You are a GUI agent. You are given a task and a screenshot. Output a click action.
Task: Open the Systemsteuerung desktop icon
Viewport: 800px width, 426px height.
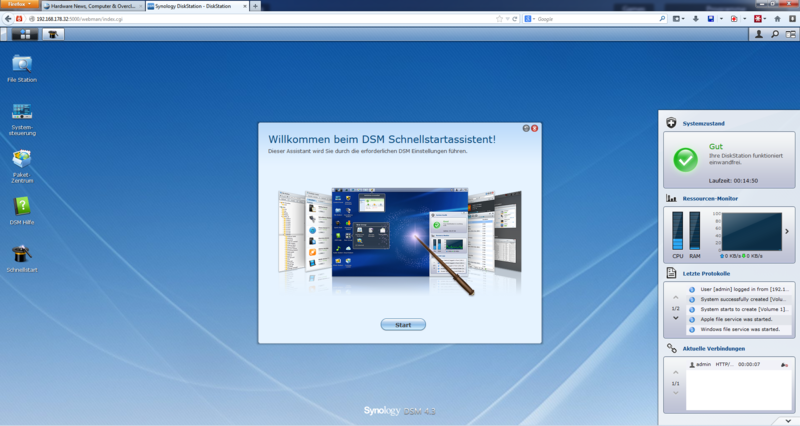22,119
